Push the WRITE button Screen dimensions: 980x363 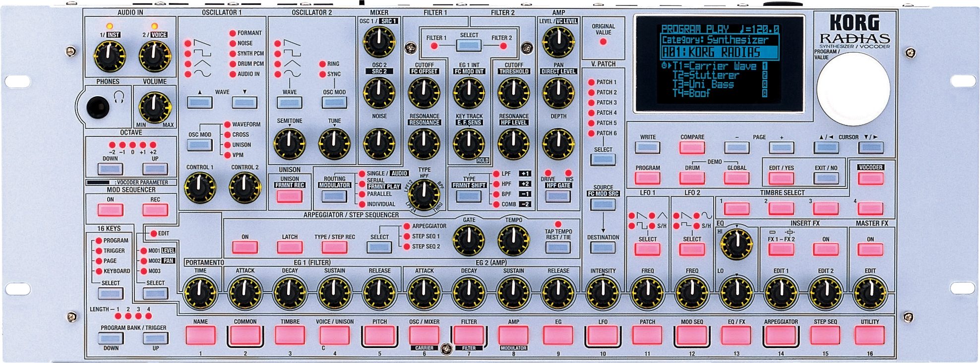pyautogui.click(x=648, y=147)
